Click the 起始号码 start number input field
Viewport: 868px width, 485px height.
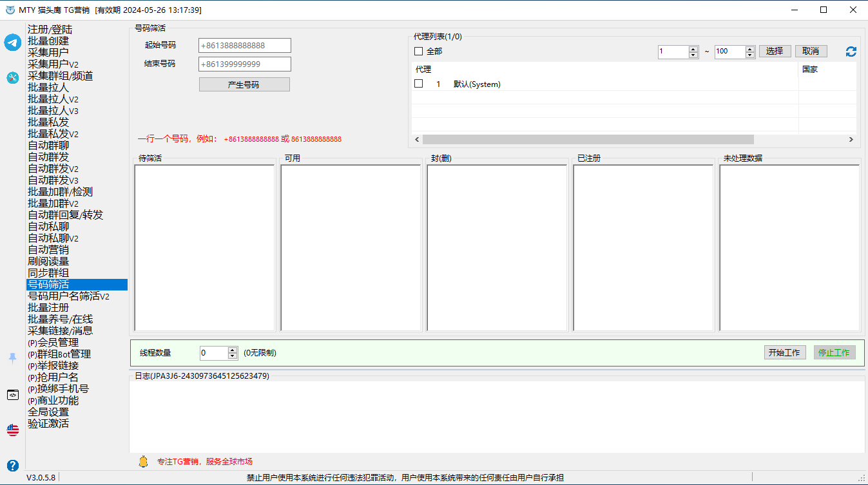245,46
